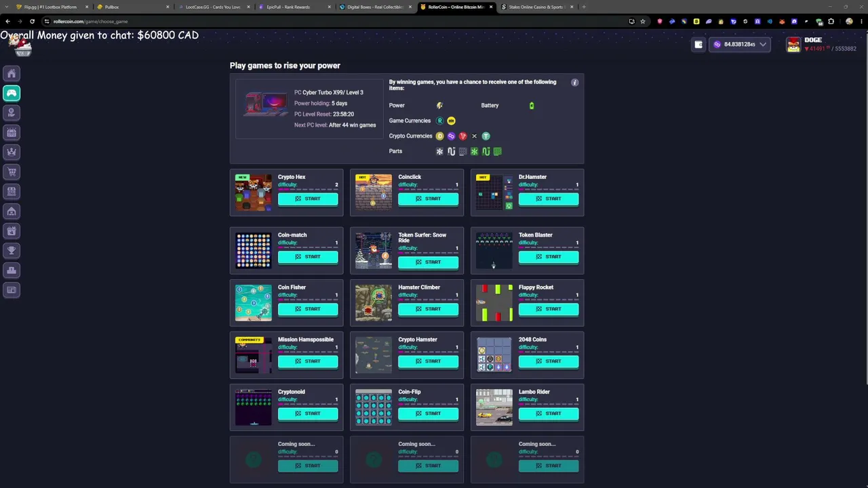The height and width of the screenshot is (488, 868).
Task: Click the Lambo Rider game thumbnail
Action: 494,407
